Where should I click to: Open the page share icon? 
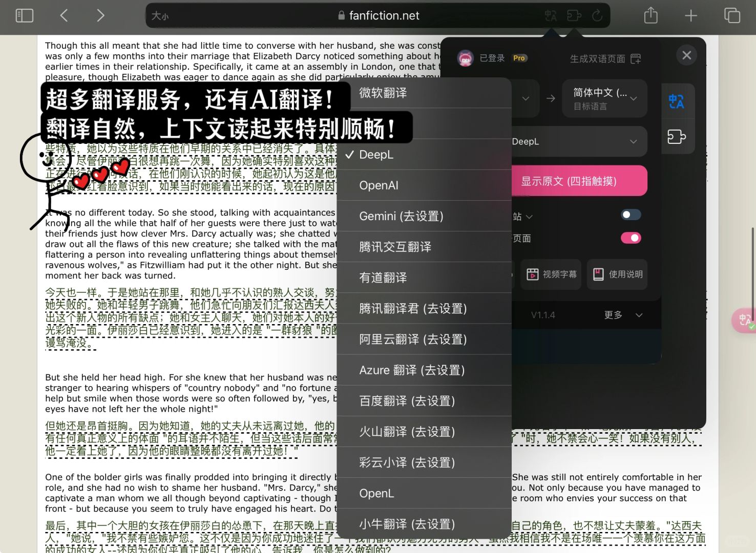[650, 15]
